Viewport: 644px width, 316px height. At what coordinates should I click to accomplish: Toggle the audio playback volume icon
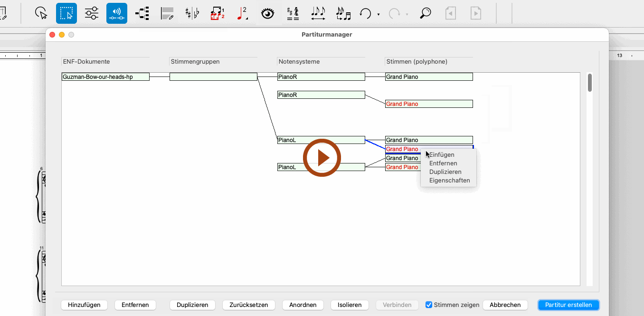(x=117, y=13)
